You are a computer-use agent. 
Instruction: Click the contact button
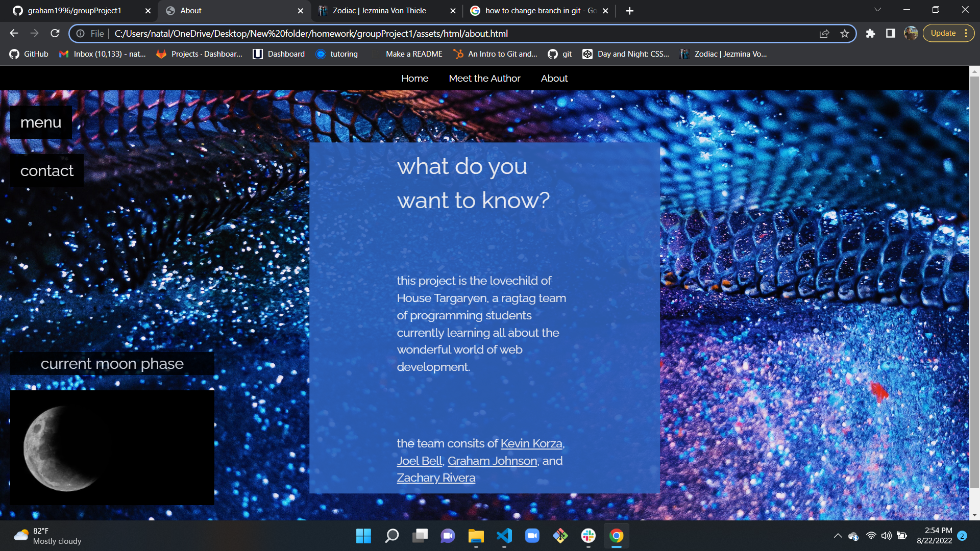pyautogui.click(x=47, y=170)
